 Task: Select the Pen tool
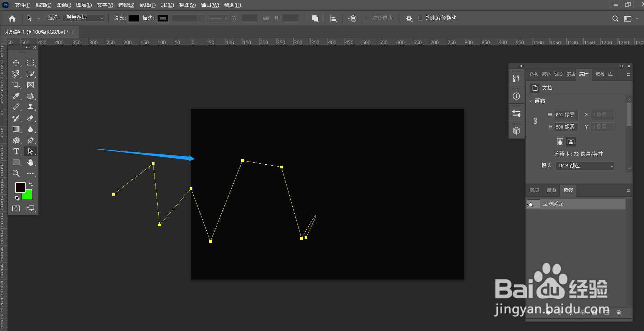point(31,140)
